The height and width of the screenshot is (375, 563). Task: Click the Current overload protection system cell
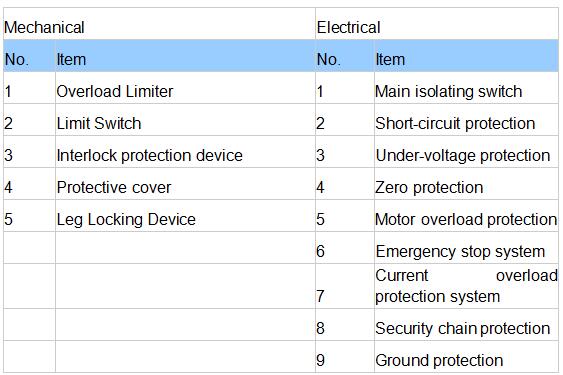pos(466,286)
